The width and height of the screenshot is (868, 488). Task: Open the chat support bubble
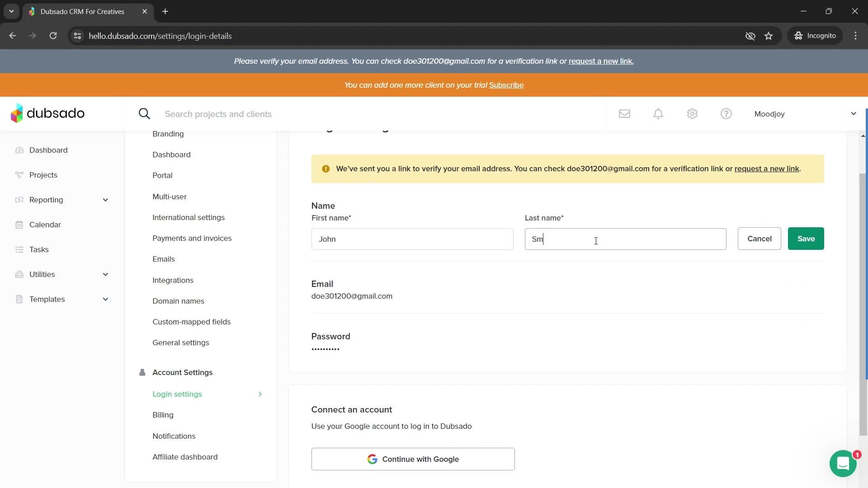point(843,464)
